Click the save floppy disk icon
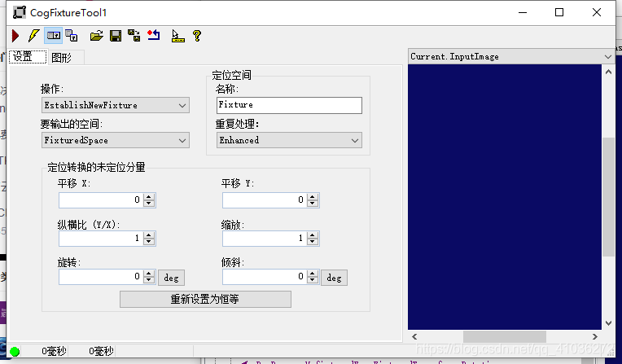This screenshot has width=622, height=364. [x=116, y=36]
